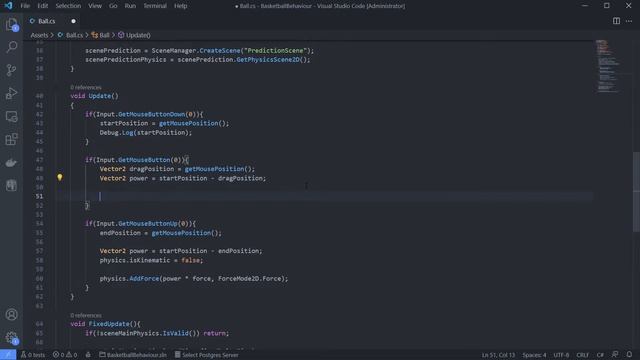The width and height of the screenshot is (640, 360).
Task: Change indentation via Spaces: 4
Action: [x=534, y=355]
